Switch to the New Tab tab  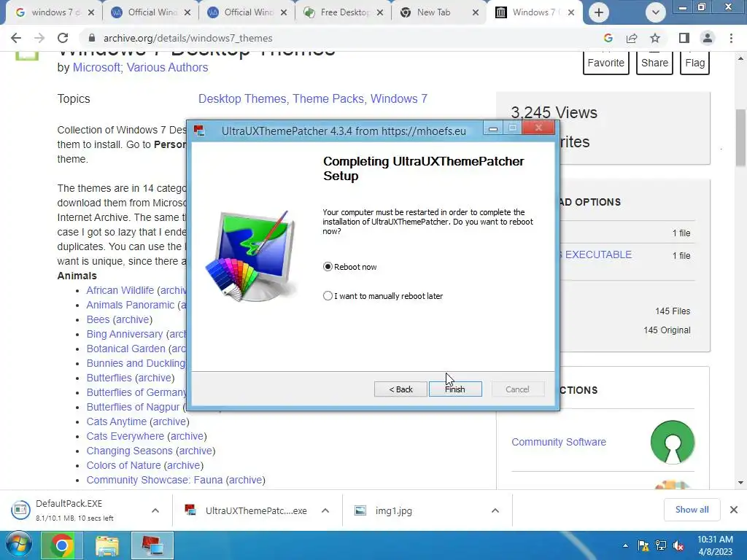tap(433, 12)
